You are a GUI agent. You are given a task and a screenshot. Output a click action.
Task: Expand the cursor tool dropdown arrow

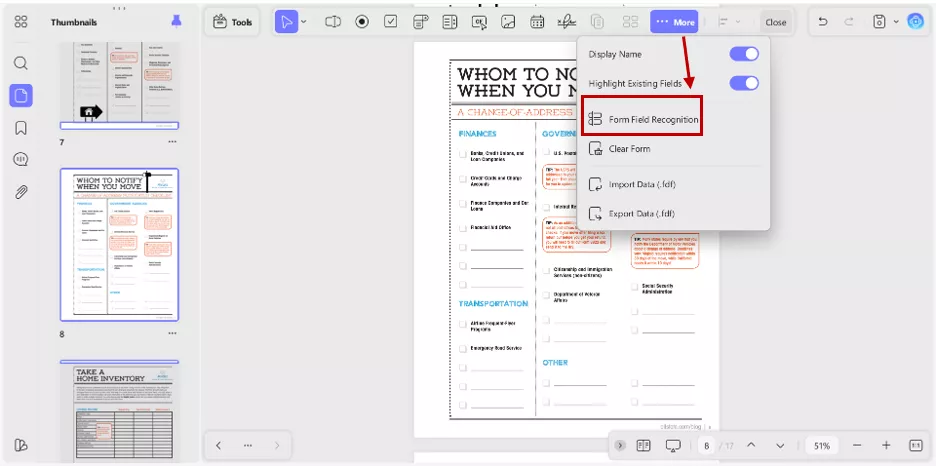pyautogui.click(x=304, y=22)
